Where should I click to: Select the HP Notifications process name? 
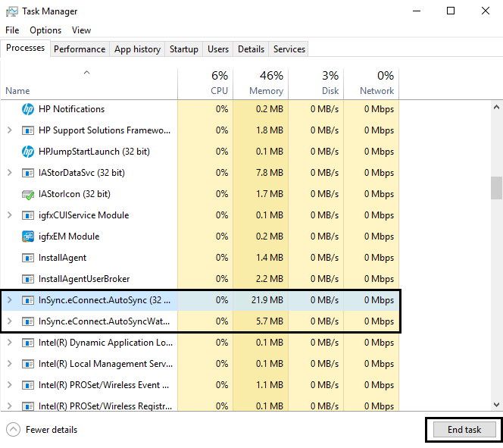pyautogui.click(x=71, y=109)
